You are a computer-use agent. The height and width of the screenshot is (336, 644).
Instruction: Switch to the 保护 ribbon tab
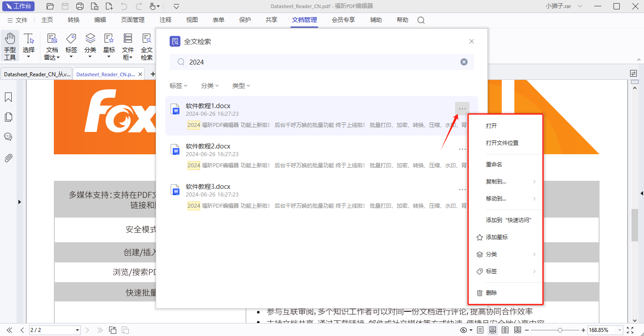pyautogui.click(x=245, y=20)
